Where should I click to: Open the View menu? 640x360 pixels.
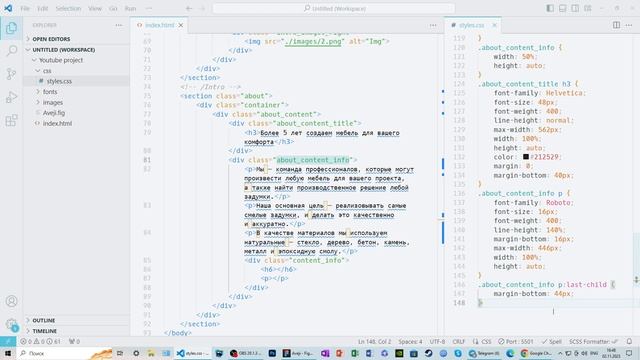point(95,8)
